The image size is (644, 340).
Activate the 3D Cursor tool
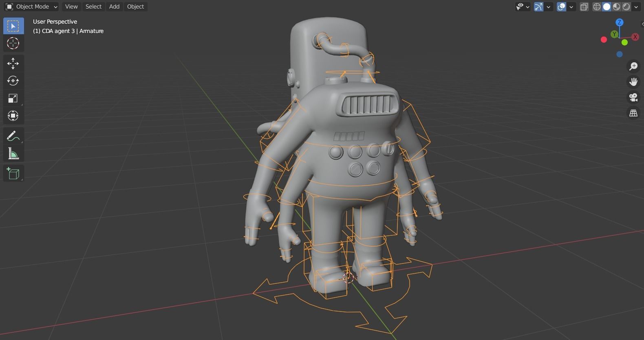point(13,43)
